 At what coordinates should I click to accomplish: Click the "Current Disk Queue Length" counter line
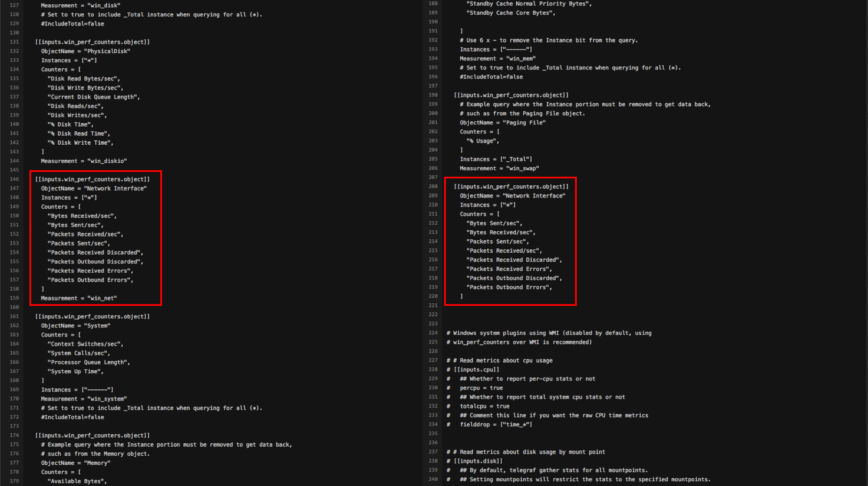(x=93, y=97)
